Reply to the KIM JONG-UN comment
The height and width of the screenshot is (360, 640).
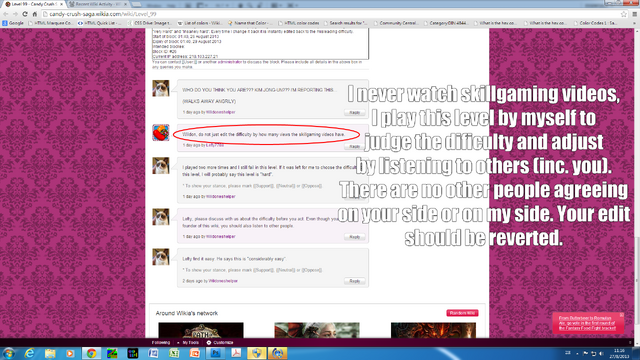click(x=354, y=112)
